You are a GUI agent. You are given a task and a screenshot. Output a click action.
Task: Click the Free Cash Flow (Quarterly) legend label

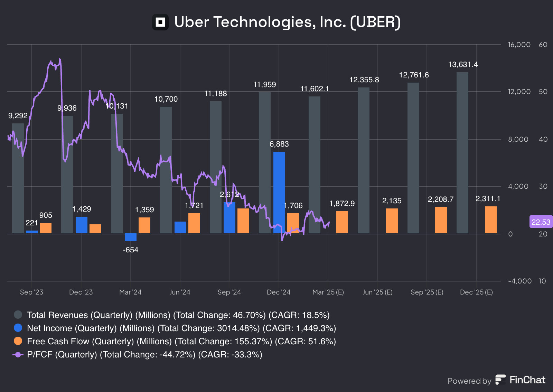[181, 341]
